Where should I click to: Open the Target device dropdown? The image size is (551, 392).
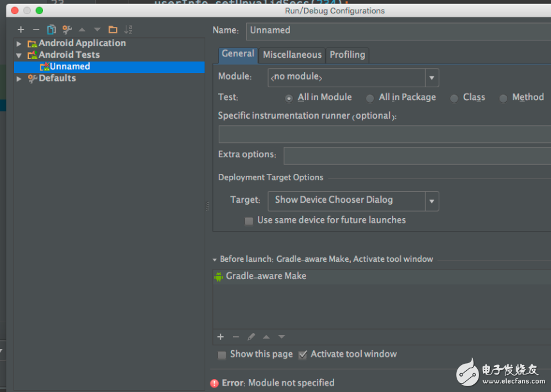(432, 201)
